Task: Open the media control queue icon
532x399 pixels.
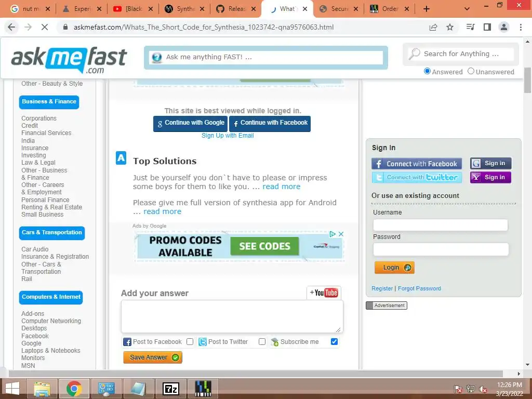Action: coord(471,27)
